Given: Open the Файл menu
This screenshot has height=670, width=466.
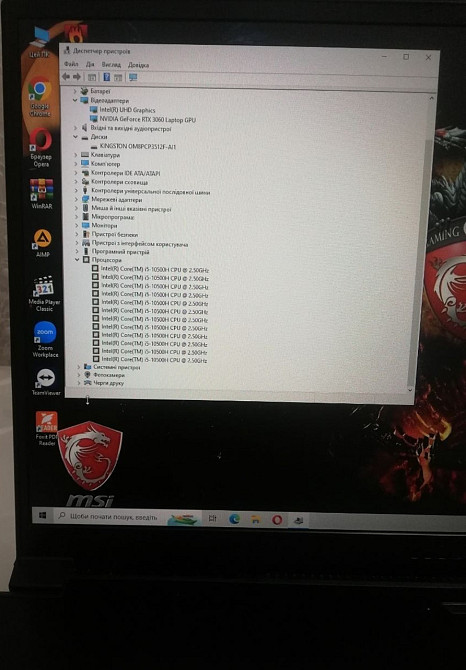Looking at the screenshot, I should [x=71, y=64].
